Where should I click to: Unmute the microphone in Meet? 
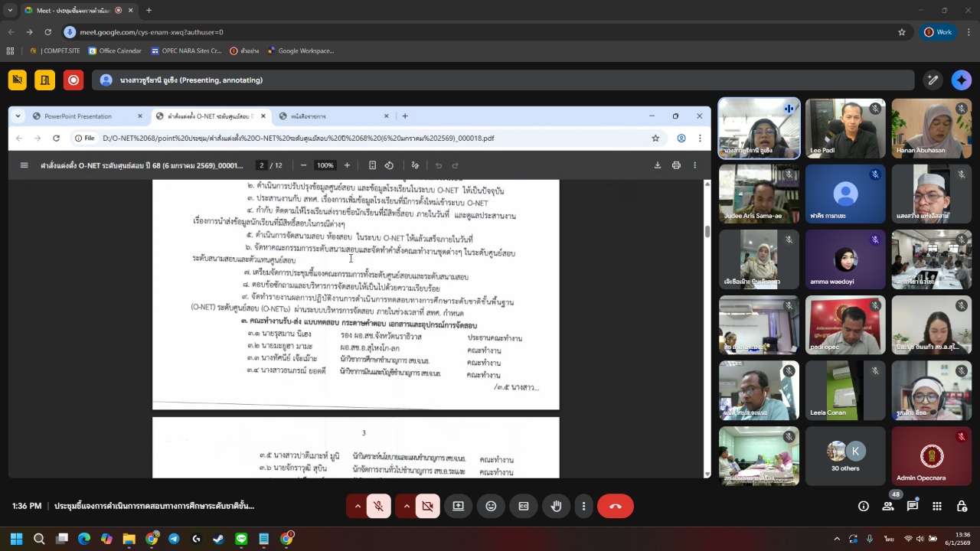point(378,506)
